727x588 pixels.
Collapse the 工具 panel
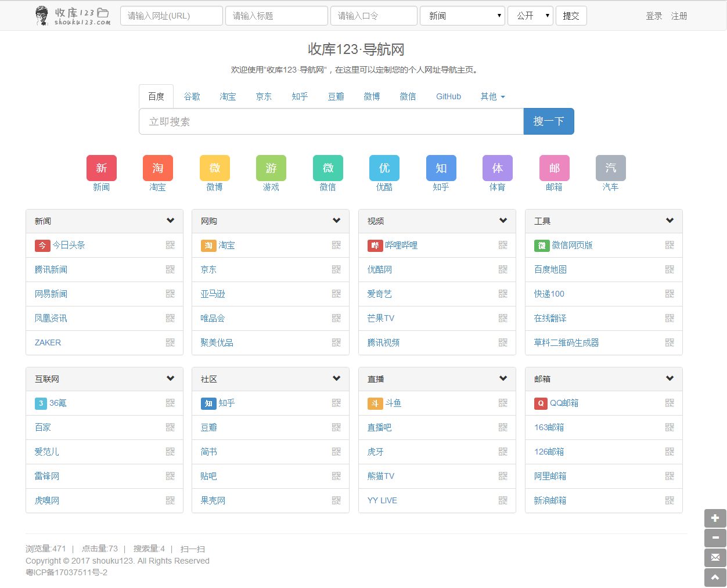point(670,221)
